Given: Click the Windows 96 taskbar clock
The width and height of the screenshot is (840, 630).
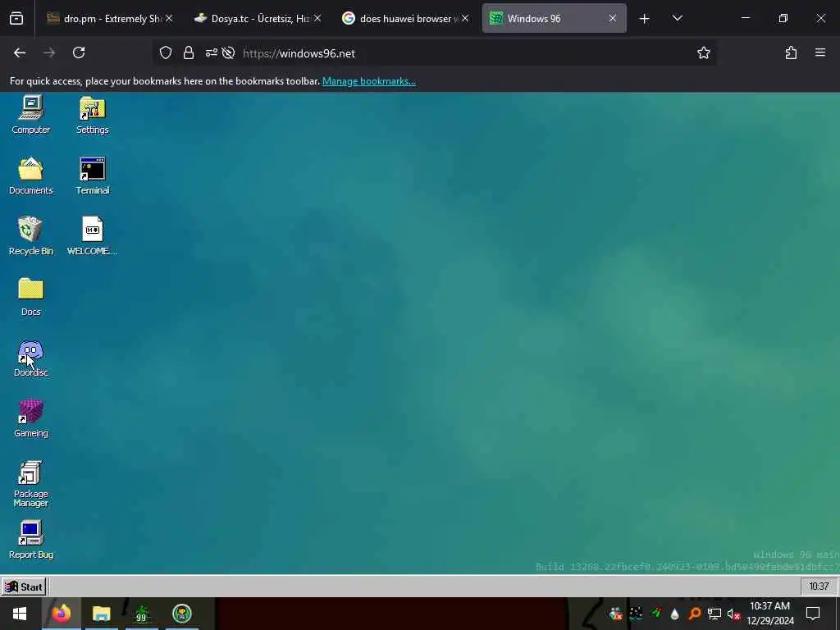Looking at the screenshot, I should (x=819, y=587).
